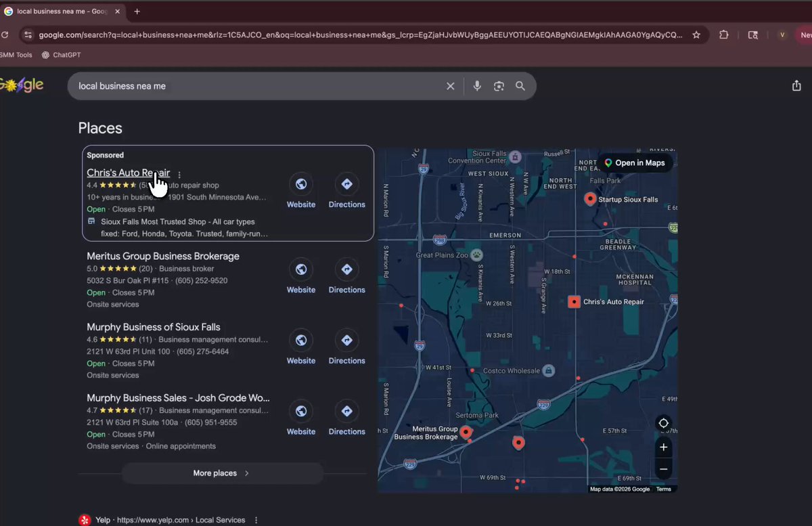This screenshot has height=526, width=812.
Task: Click the 2121 W 63rd Pl Unit 100 address
Action: 129,351
